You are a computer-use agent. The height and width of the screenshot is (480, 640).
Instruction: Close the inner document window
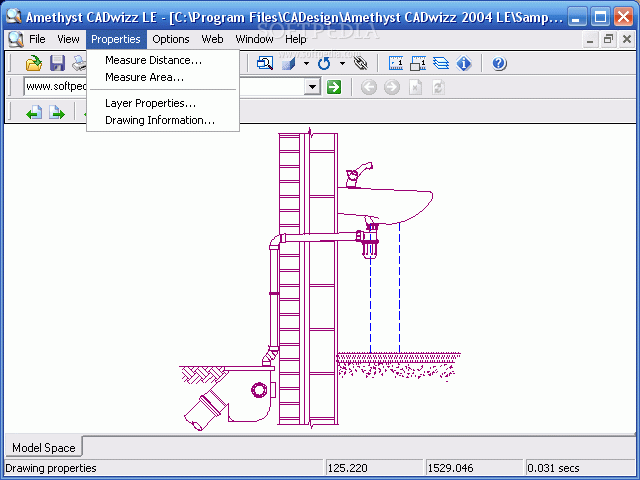[627, 40]
